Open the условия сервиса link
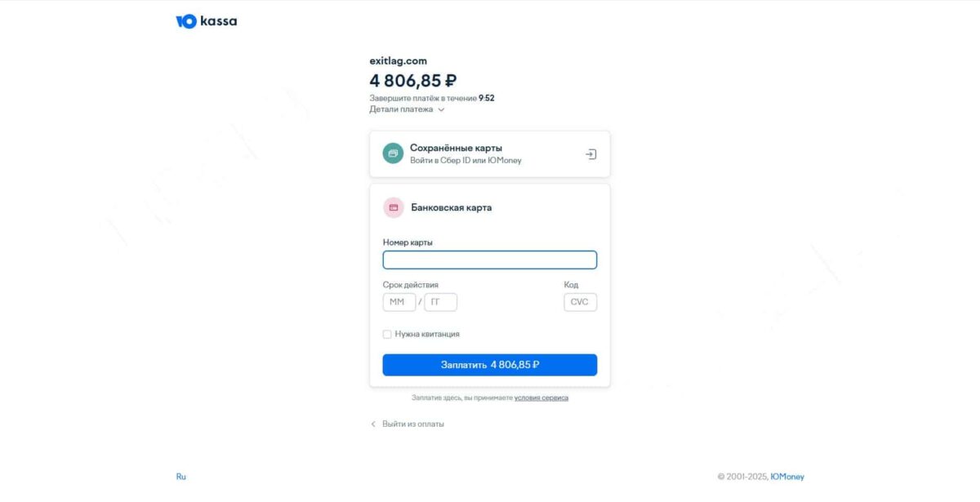 click(x=541, y=398)
